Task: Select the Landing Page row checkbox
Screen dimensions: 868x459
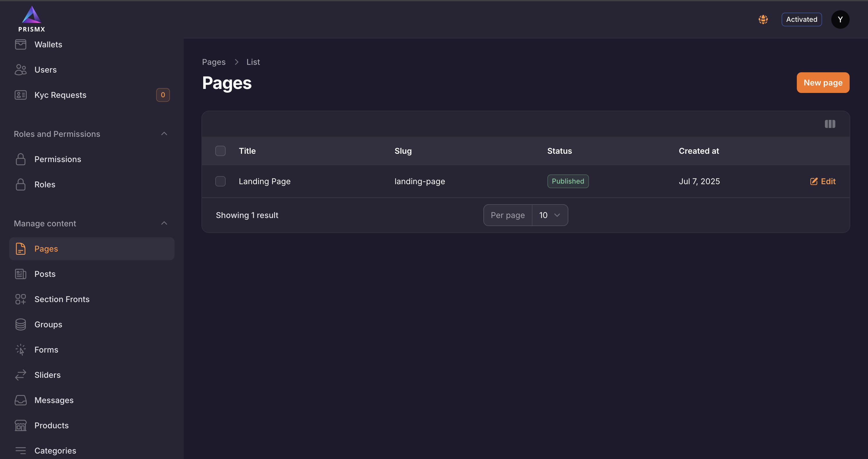Action: point(220,181)
